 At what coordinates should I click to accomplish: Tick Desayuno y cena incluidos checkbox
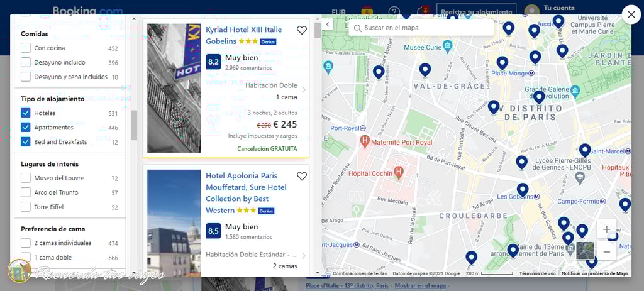[x=25, y=77]
